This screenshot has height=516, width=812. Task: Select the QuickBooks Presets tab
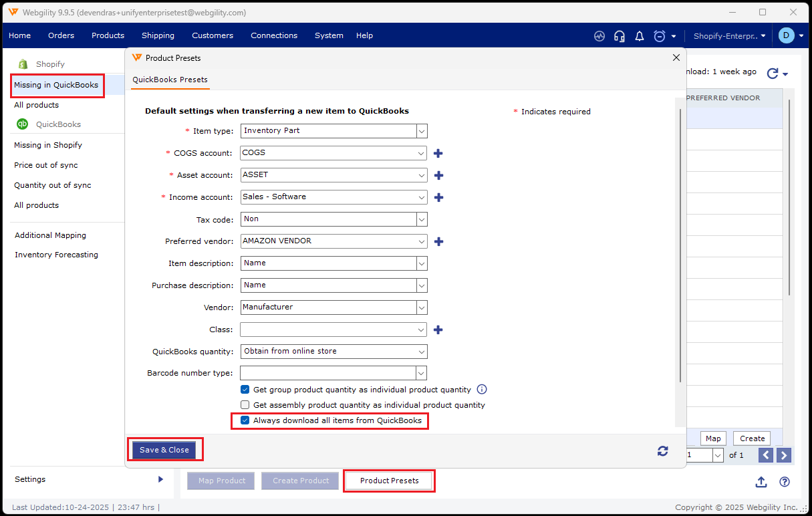(170, 80)
